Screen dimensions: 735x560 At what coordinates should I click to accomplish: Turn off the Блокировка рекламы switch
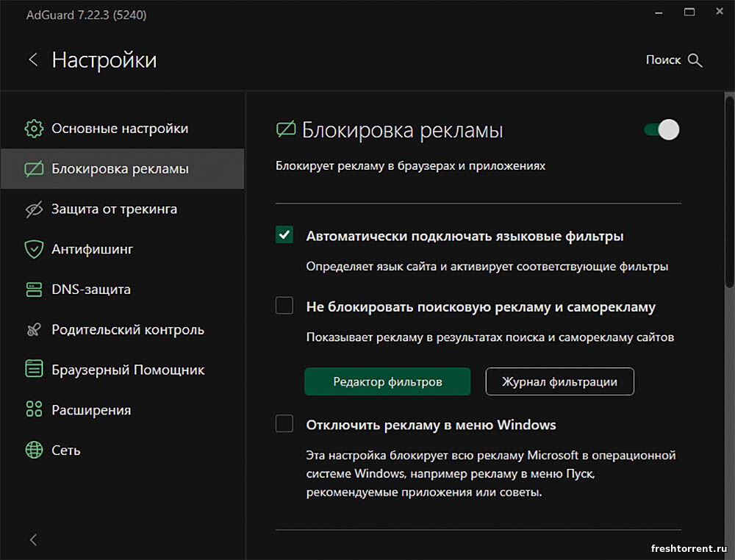tap(661, 130)
